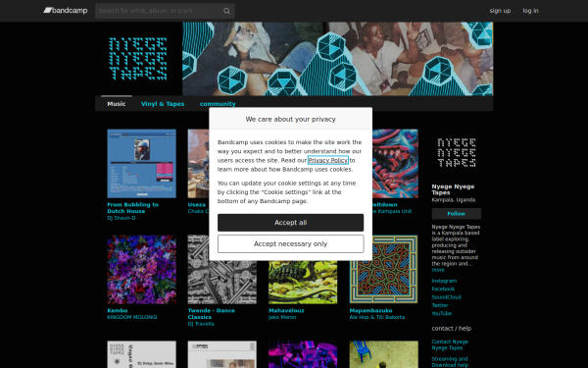588x368 pixels.
Task: Click the Jako Maron artist name
Action: pyautogui.click(x=282, y=317)
